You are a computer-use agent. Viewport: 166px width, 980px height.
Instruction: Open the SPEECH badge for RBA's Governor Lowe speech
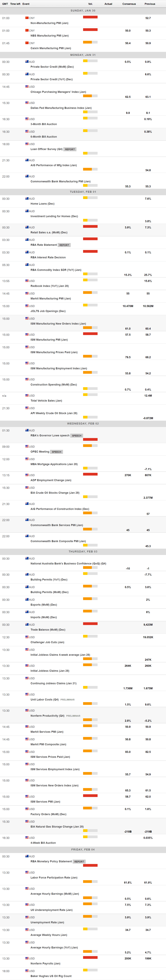[77, 436]
